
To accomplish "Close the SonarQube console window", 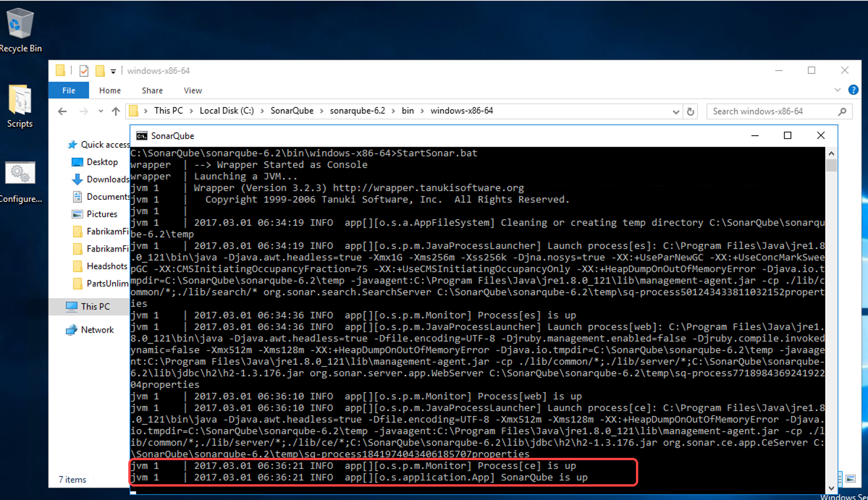I will click(821, 135).
